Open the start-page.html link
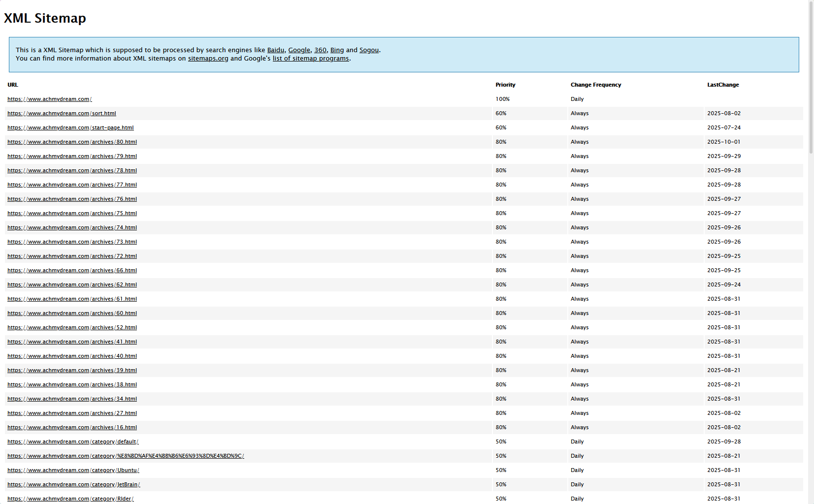This screenshot has width=814, height=504. pyautogui.click(x=70, y=128)
